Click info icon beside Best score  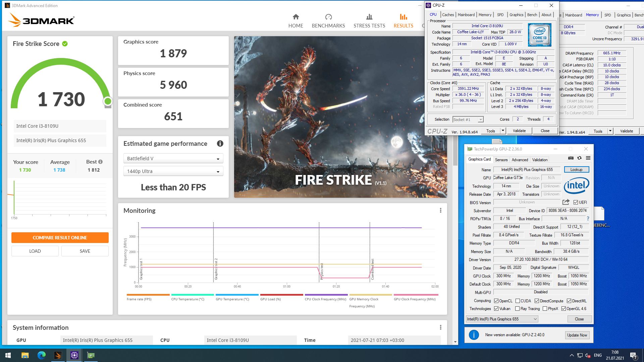(x=100, y=162)
